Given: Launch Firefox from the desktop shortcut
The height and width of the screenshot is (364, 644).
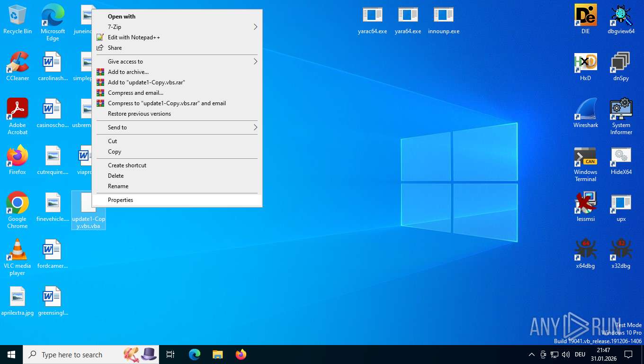Looking at the screenshot, I should pos(18,160).
